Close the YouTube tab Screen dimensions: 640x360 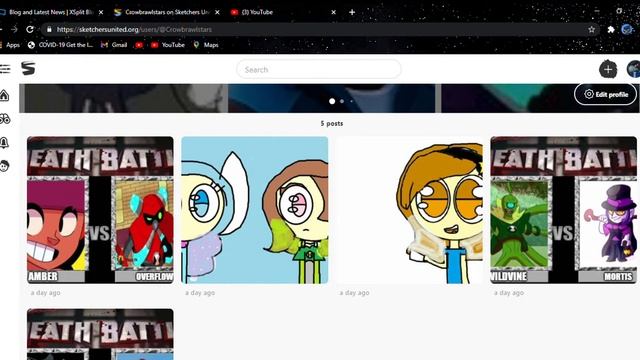[x=333, y=12]
